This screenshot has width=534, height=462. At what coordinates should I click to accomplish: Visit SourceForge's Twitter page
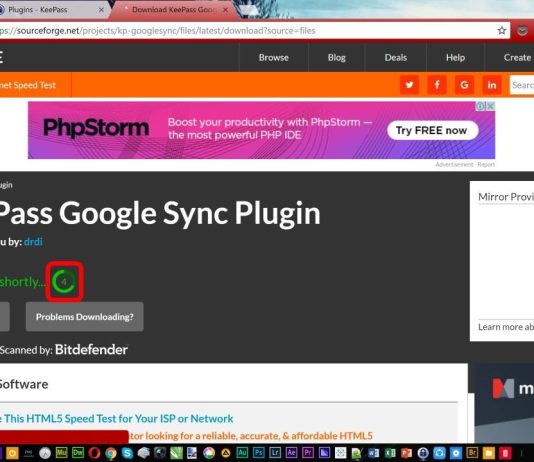tap(409, 85)
